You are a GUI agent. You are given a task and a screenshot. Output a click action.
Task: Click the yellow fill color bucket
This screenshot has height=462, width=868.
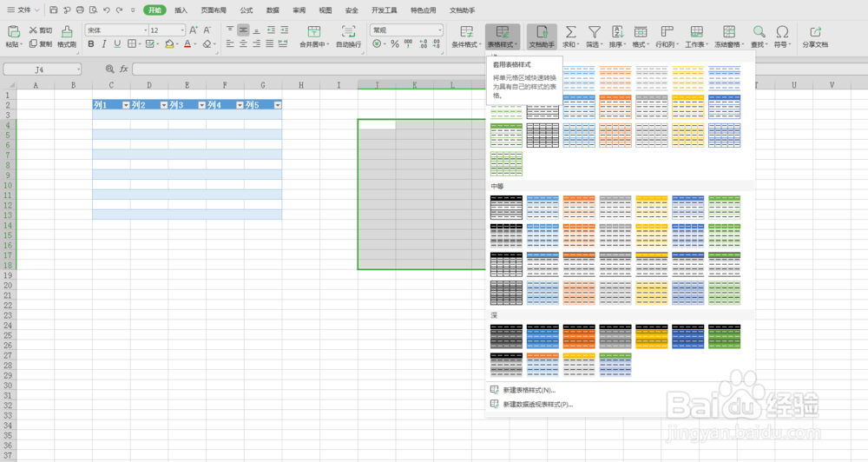tap(169, 43)
